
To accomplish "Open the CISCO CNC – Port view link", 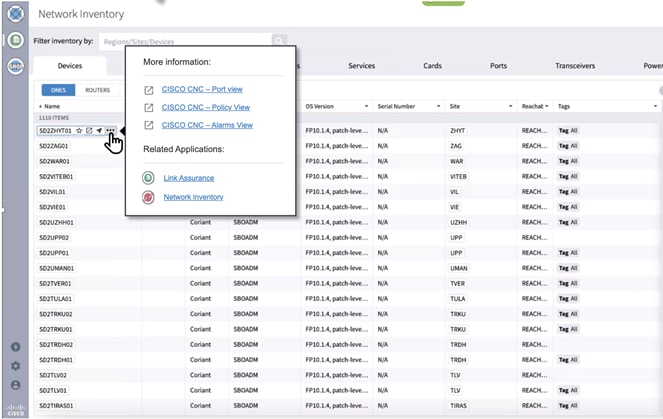I will [202, 89].
